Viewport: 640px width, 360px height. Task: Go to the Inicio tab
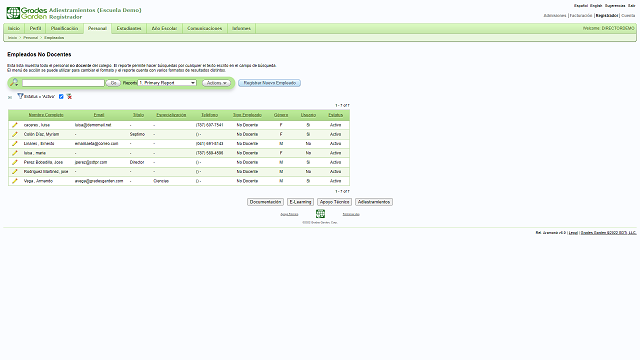tap(14, 28)
